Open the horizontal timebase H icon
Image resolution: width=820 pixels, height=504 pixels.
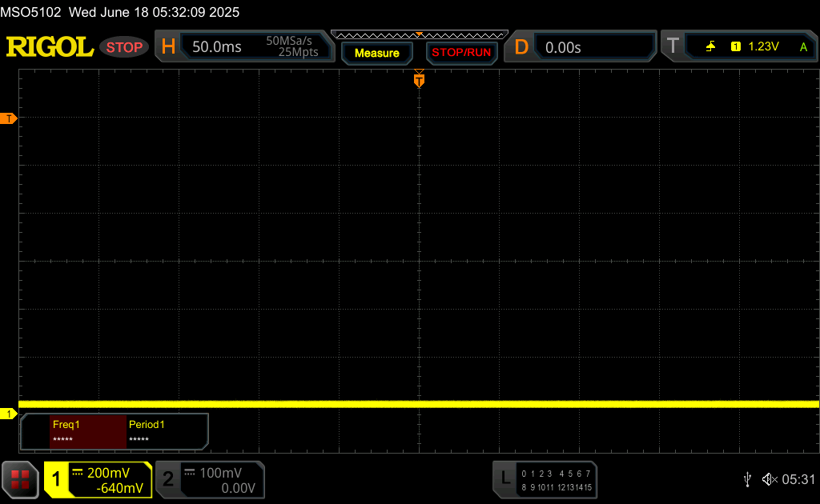[168, 47]
